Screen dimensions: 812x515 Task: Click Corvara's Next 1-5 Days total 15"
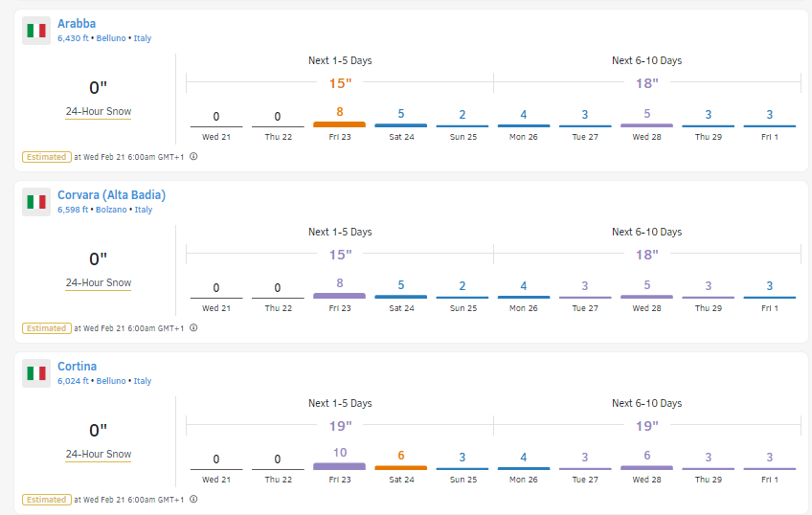click(340, 255)
